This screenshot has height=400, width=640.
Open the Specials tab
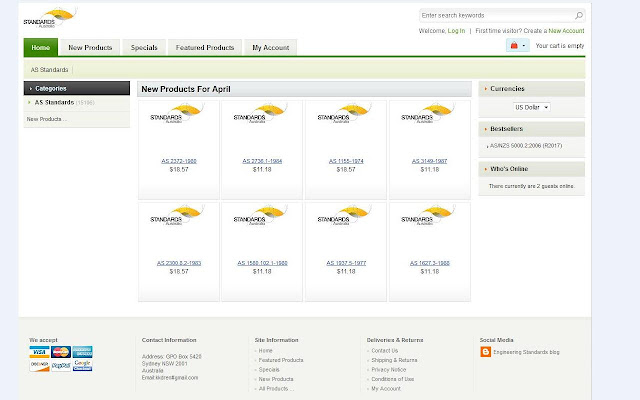coord(143,47)
